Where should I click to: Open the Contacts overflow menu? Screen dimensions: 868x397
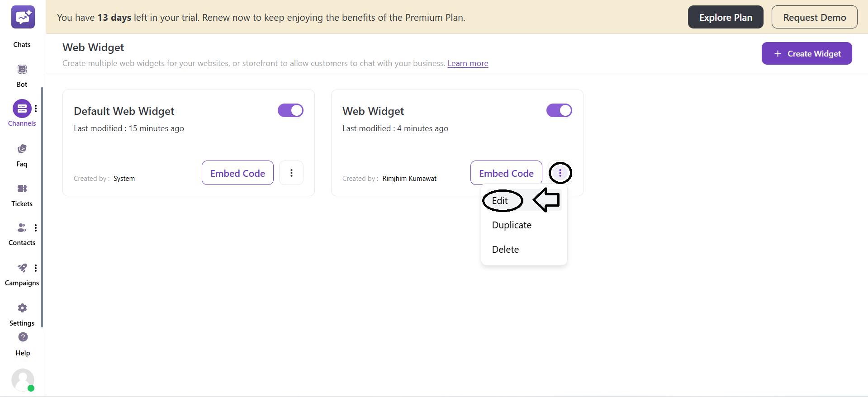(36, 228)
